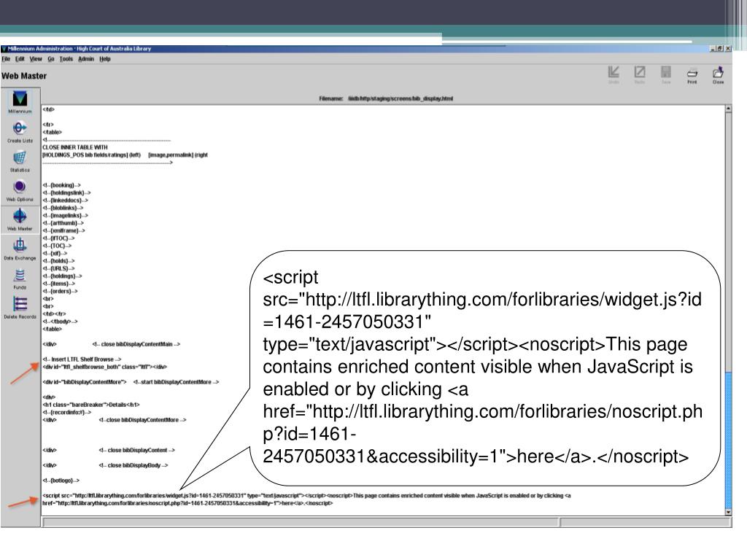Image resolution: width=747 pixels, height=560 pixels.
Task: Click the line '<!--{holdings}-->'
Action: pos(62,276)
